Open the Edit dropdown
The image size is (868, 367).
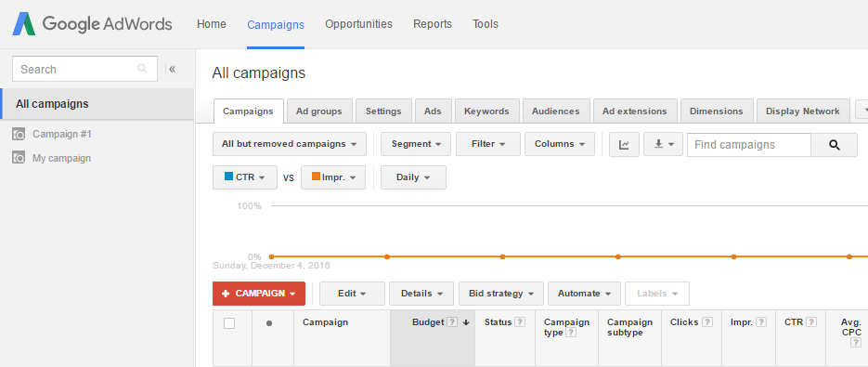[x=352, y=294]
